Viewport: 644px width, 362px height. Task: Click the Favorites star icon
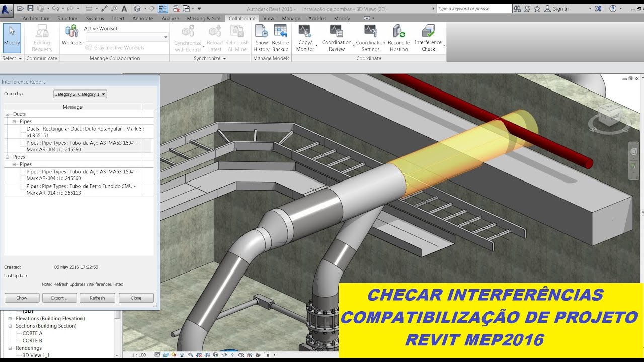coord(537,9)
